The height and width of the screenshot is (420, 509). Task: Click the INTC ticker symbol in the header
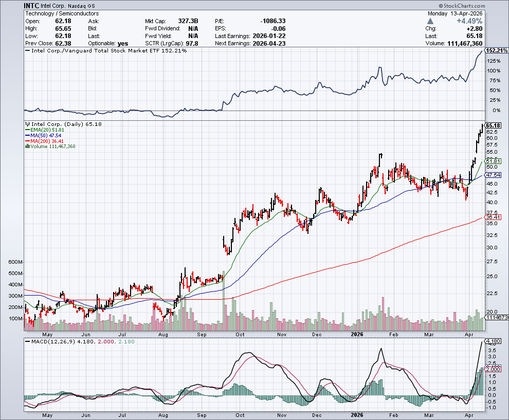34,6
